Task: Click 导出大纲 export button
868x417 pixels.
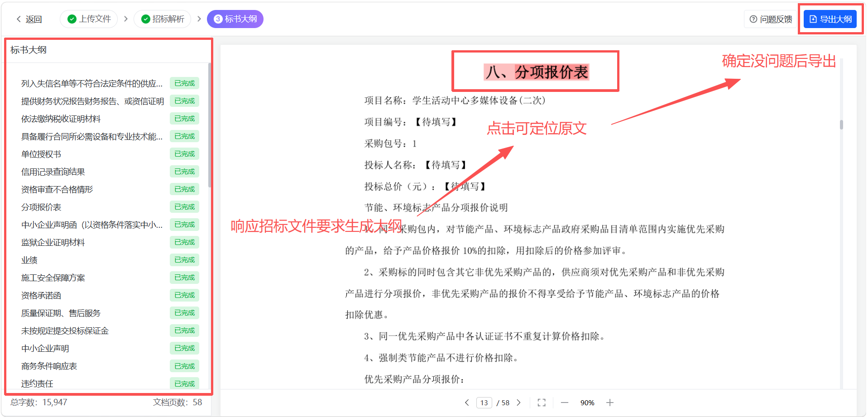Action: pos(830,19)
